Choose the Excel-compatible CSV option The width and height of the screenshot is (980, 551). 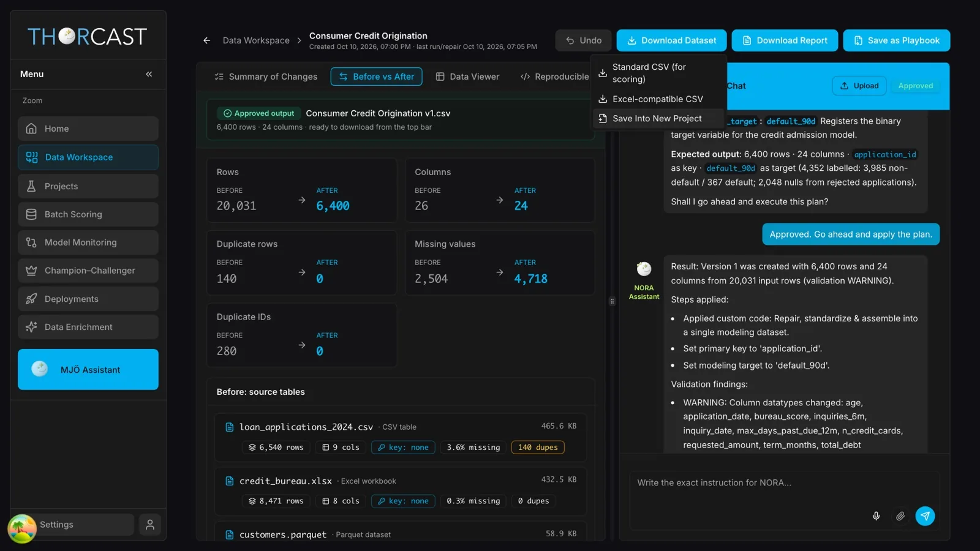(658, 99)
